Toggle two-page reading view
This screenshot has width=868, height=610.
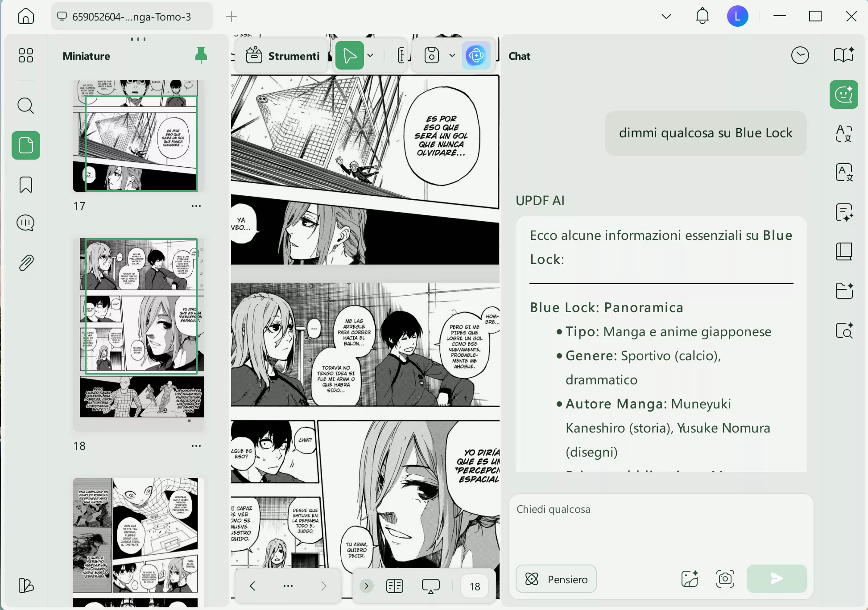point(395,586)
